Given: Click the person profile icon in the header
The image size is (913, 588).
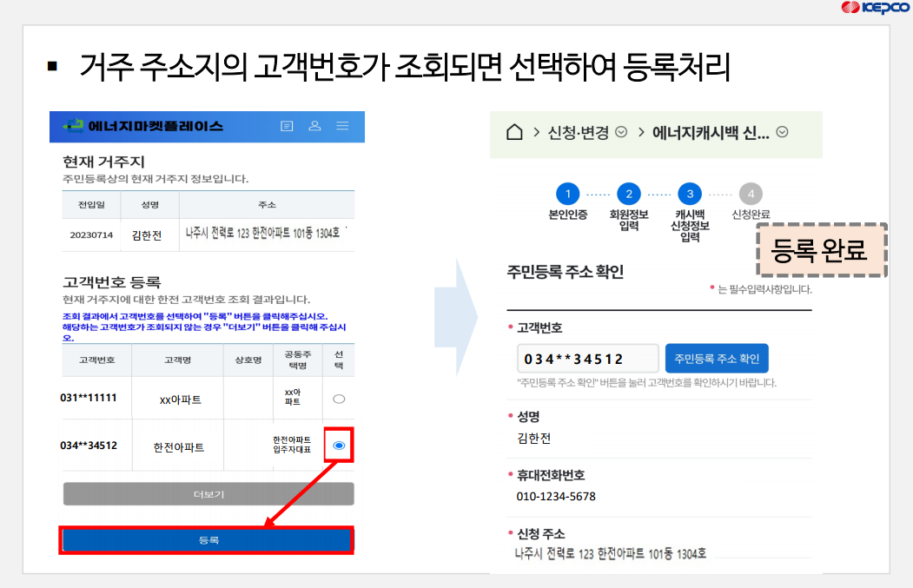Looking at the screenshot, I should [314, 126].
